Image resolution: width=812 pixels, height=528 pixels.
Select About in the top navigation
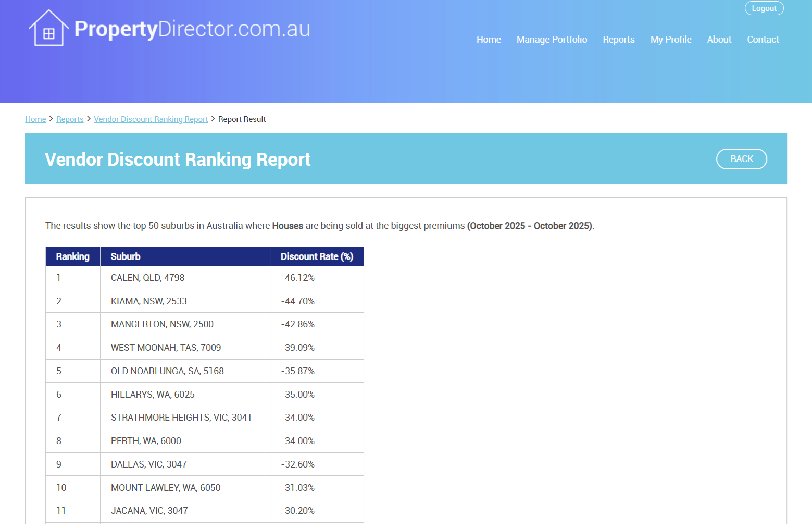tap(719, 40)
